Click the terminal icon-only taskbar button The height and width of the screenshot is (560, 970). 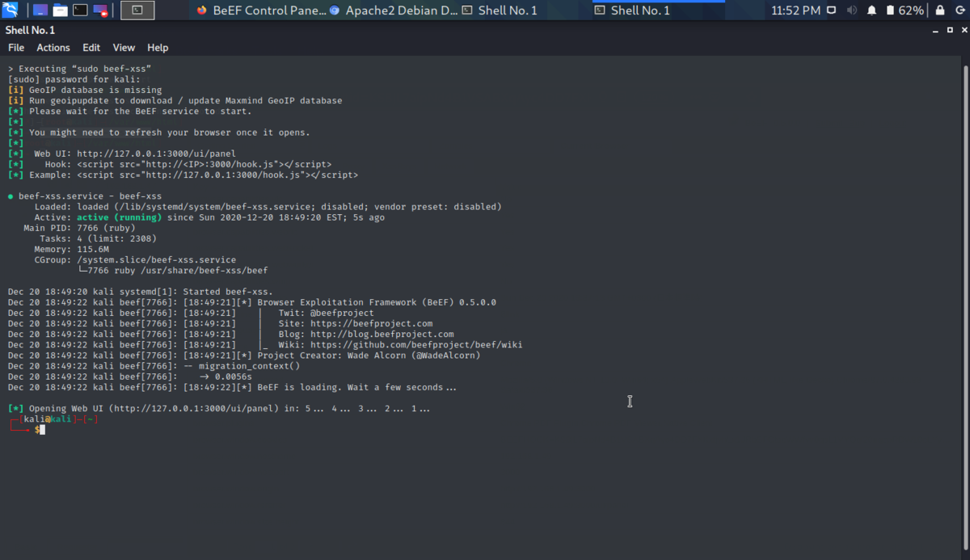[x=137, y=11]
